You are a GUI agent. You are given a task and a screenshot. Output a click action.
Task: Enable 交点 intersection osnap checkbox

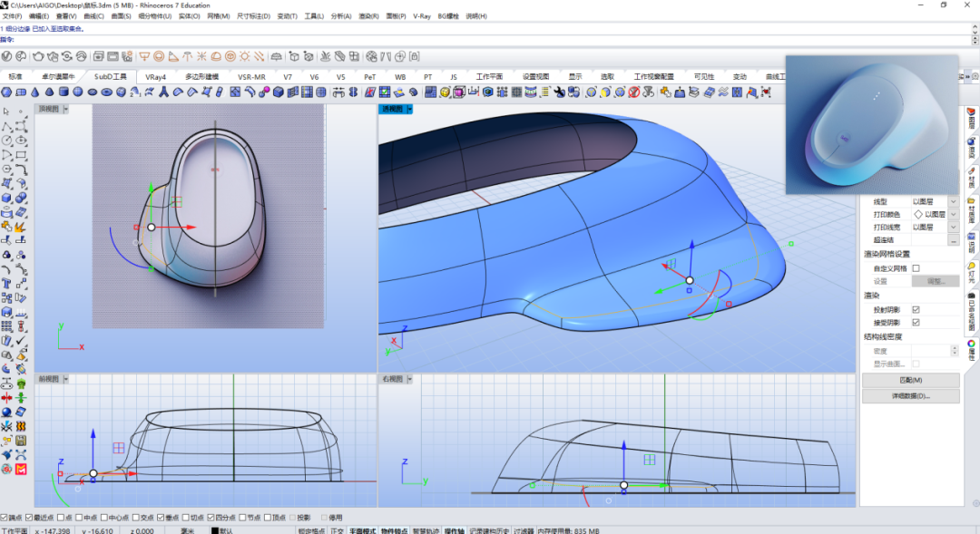(x=135, y=517)
